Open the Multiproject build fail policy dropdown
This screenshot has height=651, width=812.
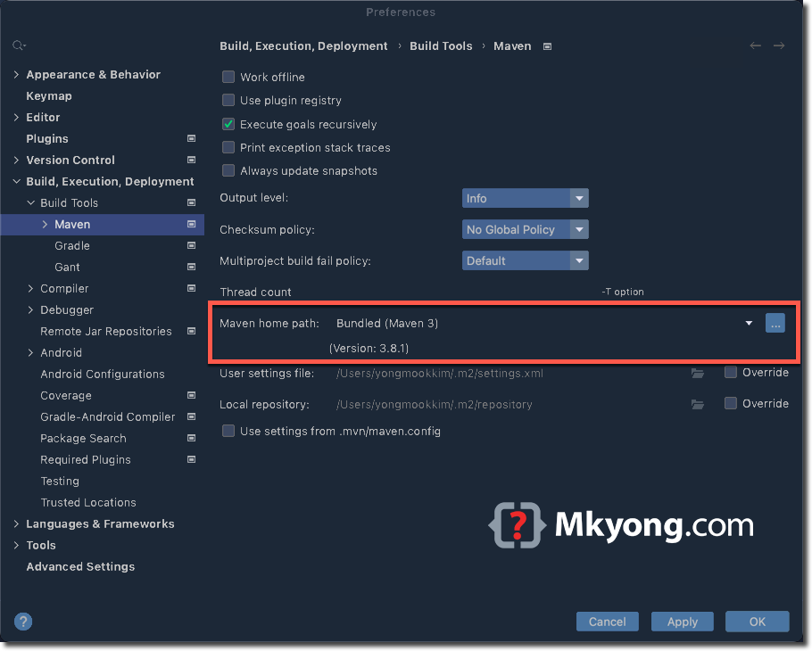525,260
